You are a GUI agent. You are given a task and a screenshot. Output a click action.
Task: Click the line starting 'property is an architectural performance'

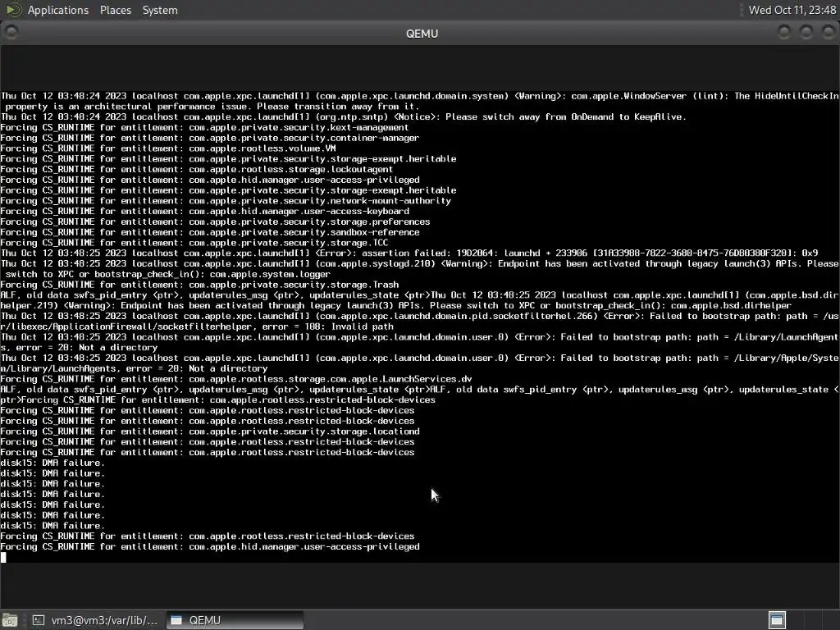pyautogui.click(x=212, y=107)
